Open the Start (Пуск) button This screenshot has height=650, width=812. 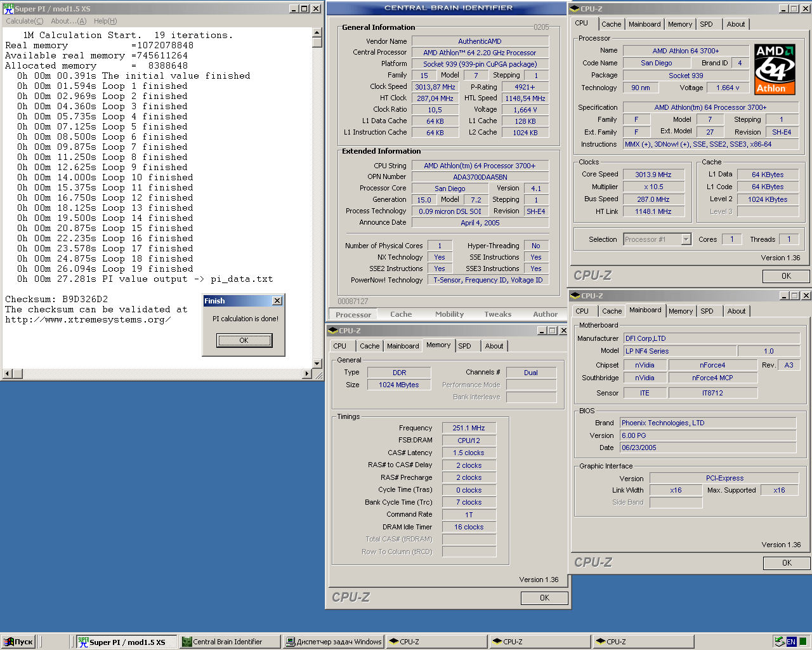pyautogui.click(x=18, y=642)
